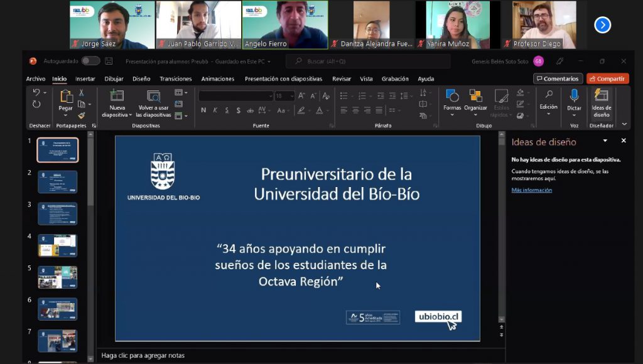
Task: Open Formas shapes gallery
Action: coord(452,102)
